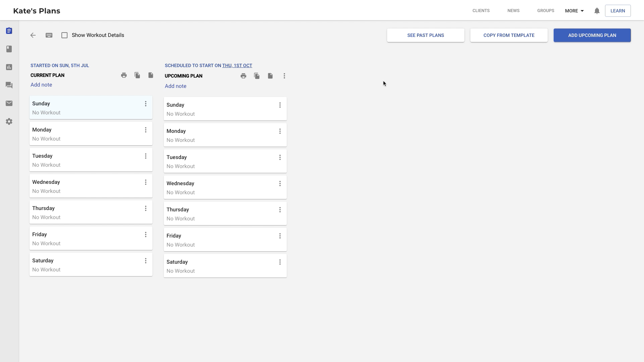Print the upcoming plan
The width and height of the screenshot is (644, 362).
point(243,76)
